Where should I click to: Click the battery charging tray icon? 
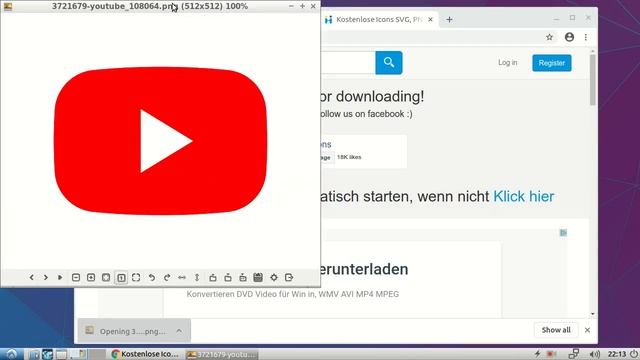click(537, 354)
